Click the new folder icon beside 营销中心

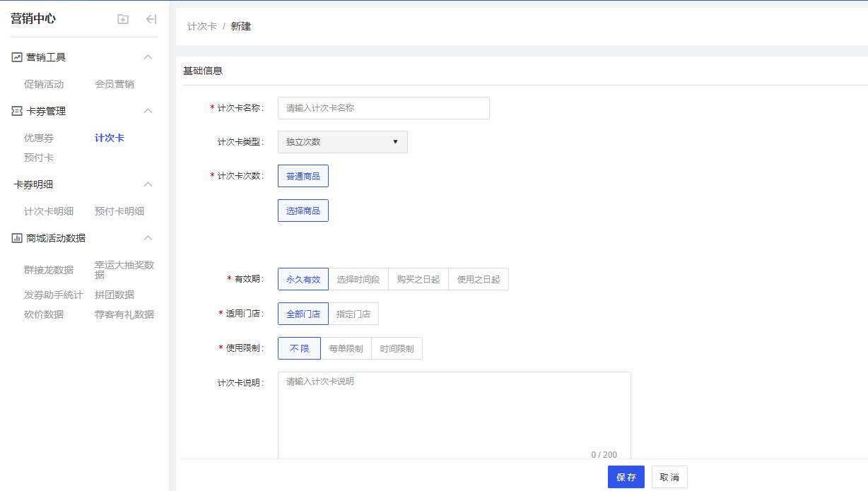pyautogui.click(x=123, y=19)
